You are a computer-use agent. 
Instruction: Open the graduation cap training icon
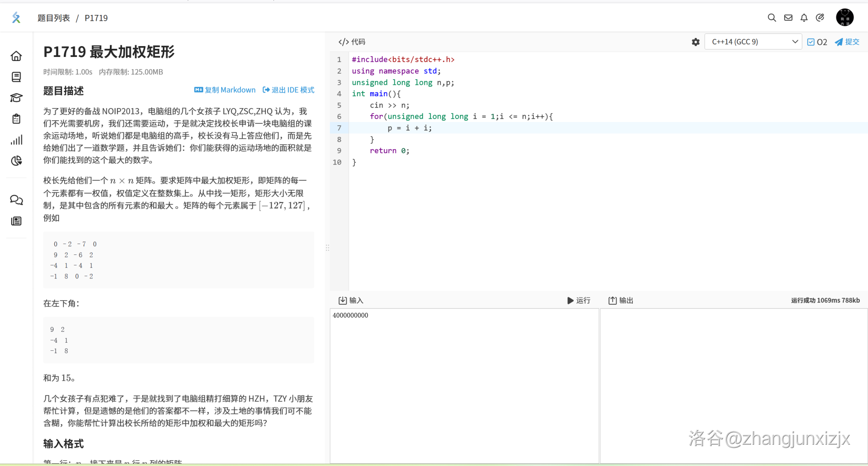(x=16, y=98)
